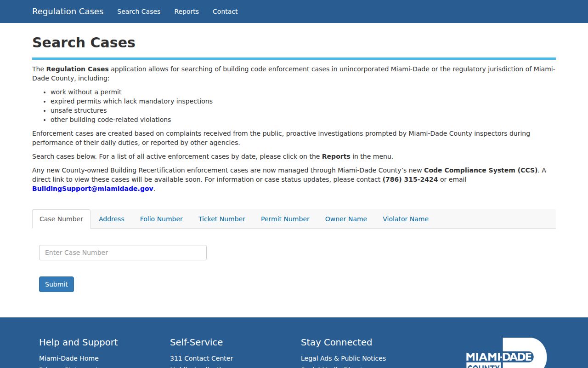Open the Contact page

point(225,11)
